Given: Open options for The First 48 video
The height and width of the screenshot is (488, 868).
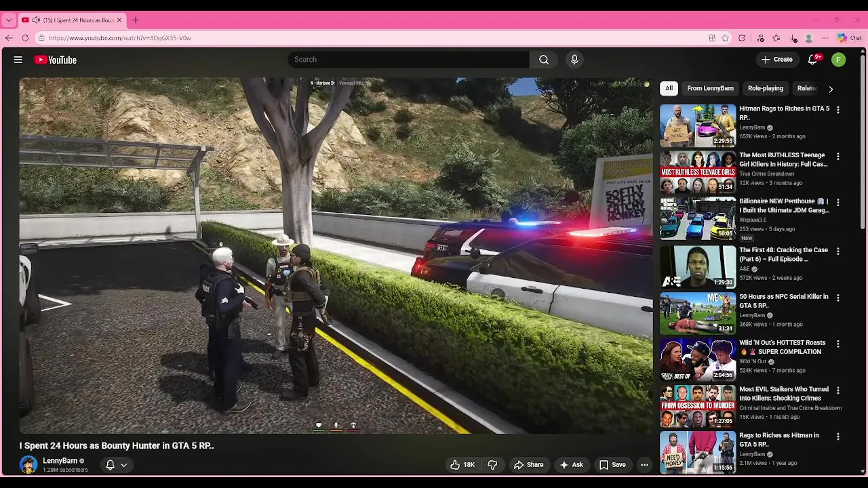Looking at the screenshot, I should [838, 251].
